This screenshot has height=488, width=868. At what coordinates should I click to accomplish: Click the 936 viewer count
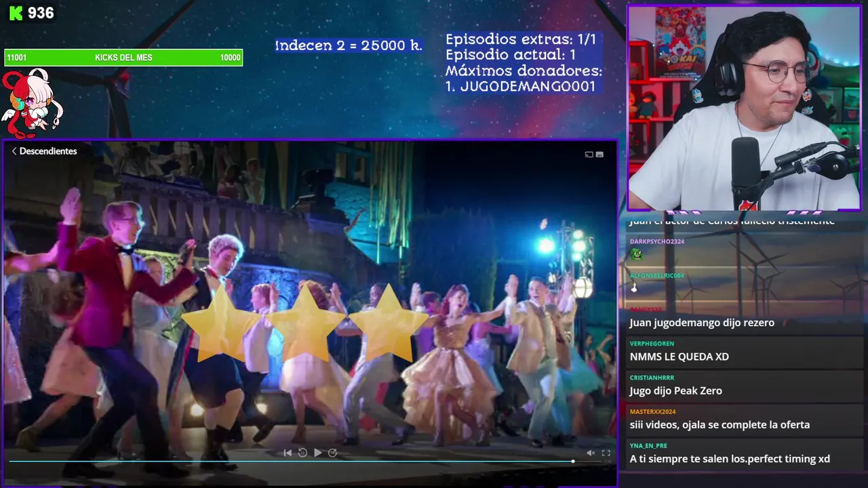tap(41, 13)
